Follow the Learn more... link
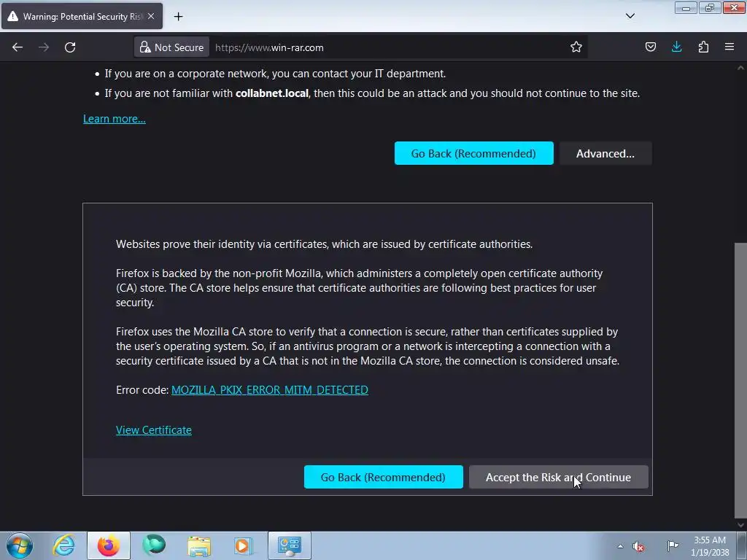The image size is (747, 560). click(115, 119)
